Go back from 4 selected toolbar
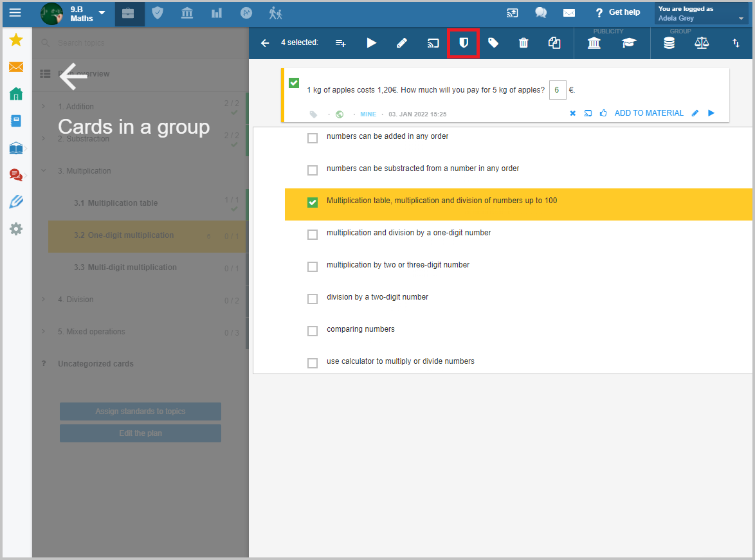Image resolution: width=755 pixels, height=560 pixels. (265, 43)
